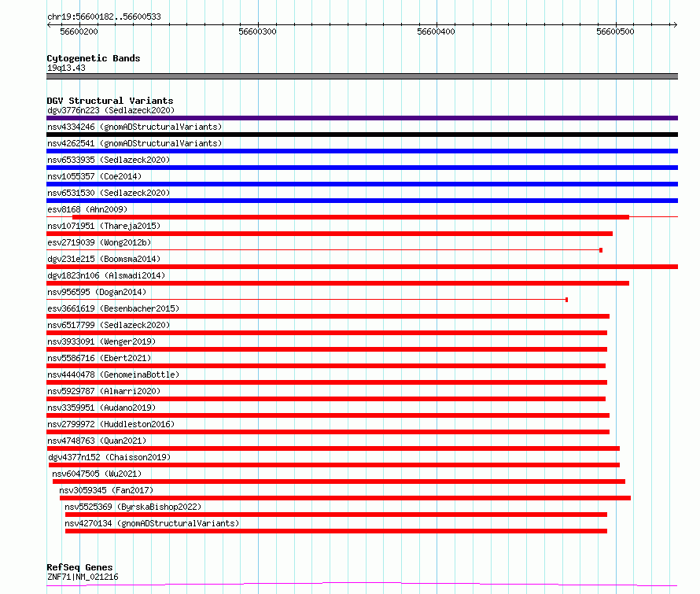
Task: Open variant dgv231e215 (Boomsma2014)
Action: click(x=104, y=259)
